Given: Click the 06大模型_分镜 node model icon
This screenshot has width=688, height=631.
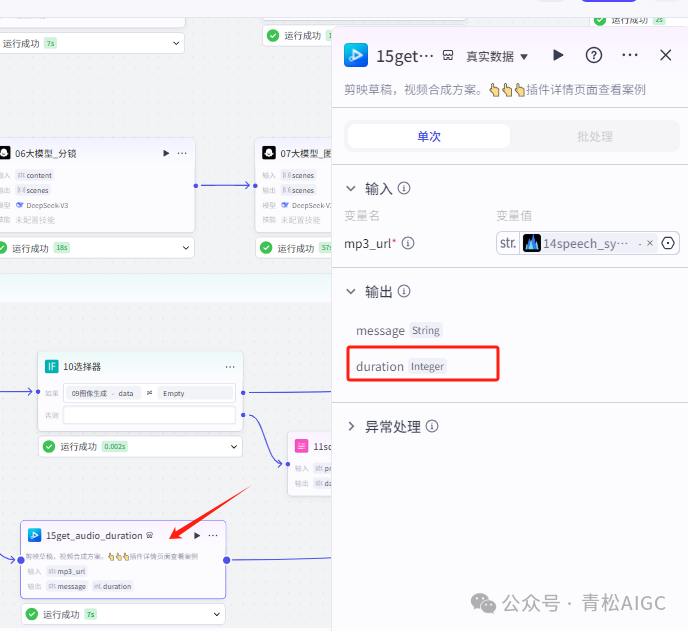Looking at the screenshot, I should coord(4,153).
